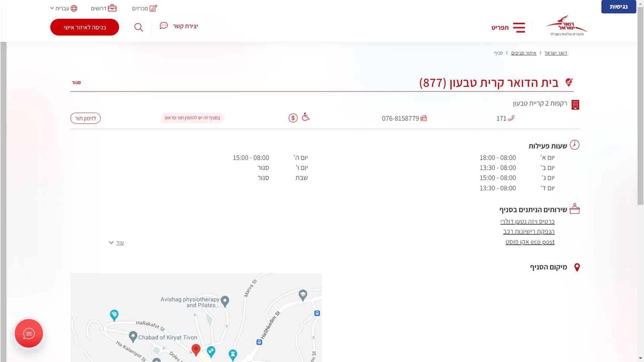The image size is (644, 362).
Task: Click the יום א' hours 18:00 - 08:00
Action: 498,158
